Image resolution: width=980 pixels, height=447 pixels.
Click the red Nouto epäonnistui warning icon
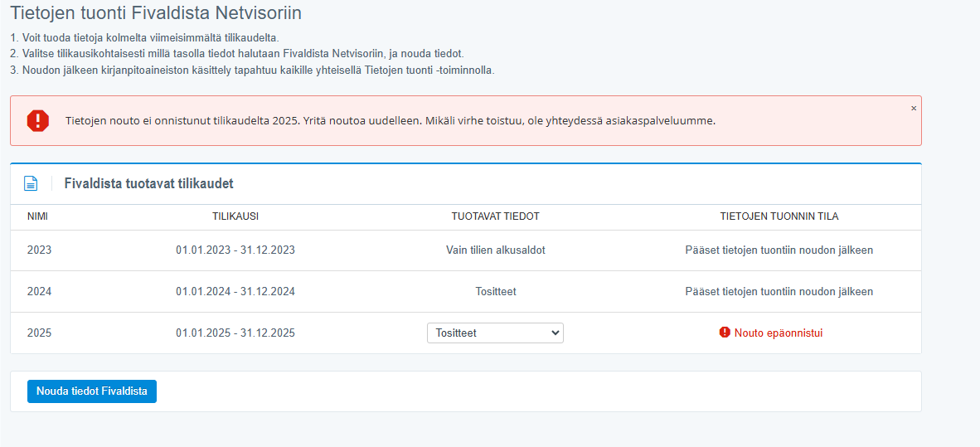(x=725, y=333)
